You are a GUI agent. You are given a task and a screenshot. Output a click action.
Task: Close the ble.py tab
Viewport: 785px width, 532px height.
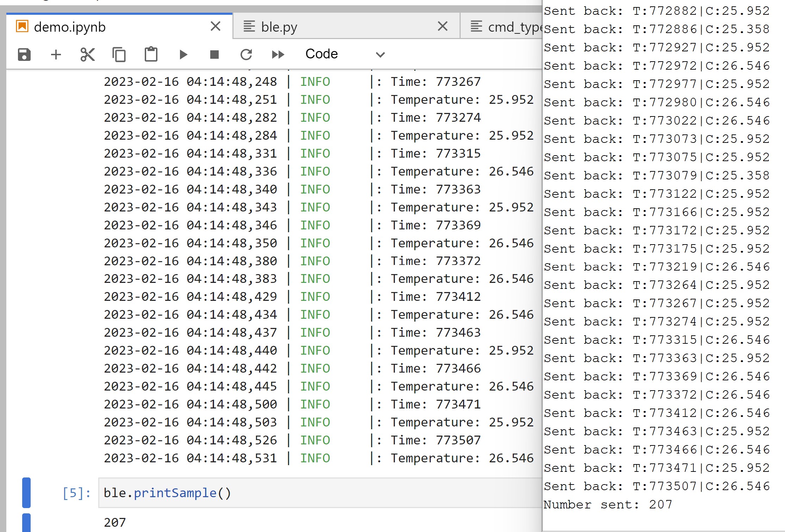click(443, 26)
